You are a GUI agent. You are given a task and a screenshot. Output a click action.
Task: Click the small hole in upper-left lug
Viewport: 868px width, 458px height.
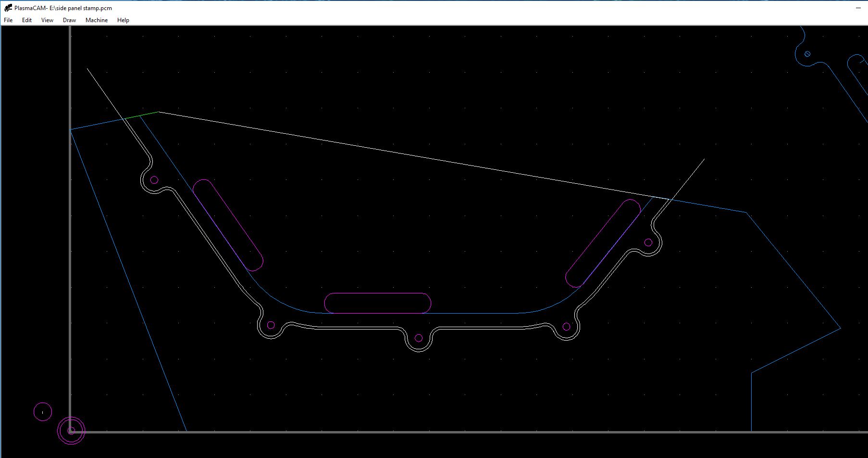[x=154, y=180]
